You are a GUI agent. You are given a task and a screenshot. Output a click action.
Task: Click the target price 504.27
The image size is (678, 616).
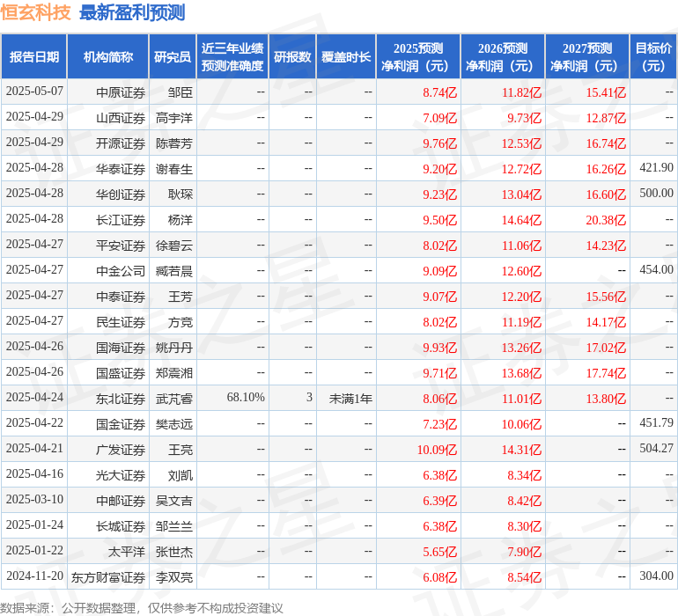click(656, 448)
